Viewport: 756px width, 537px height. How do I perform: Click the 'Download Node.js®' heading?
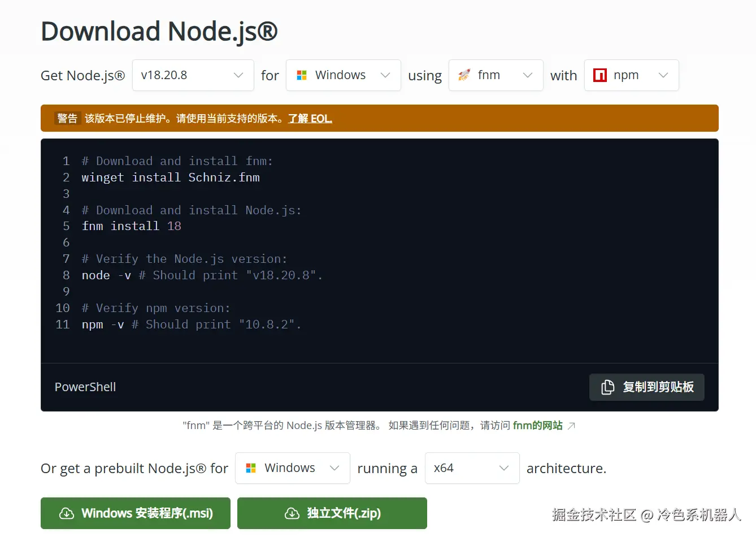click(x=159, y=31)
